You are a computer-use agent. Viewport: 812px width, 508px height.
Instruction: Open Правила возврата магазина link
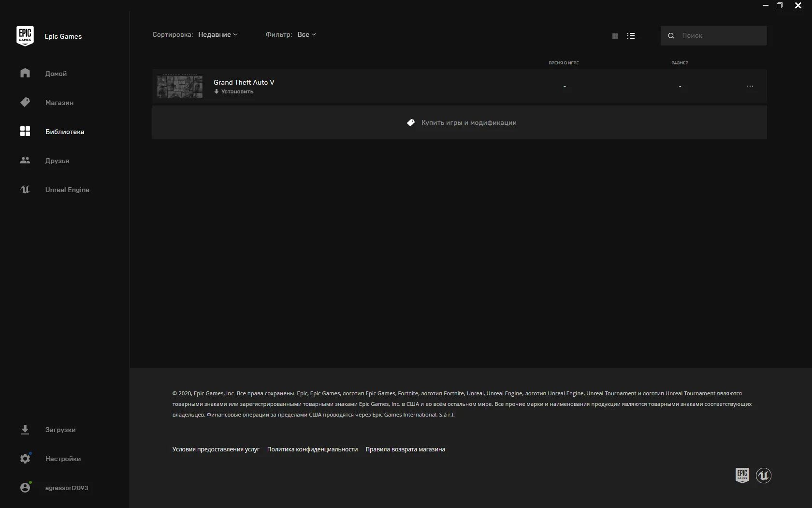[x=405, y=449]
